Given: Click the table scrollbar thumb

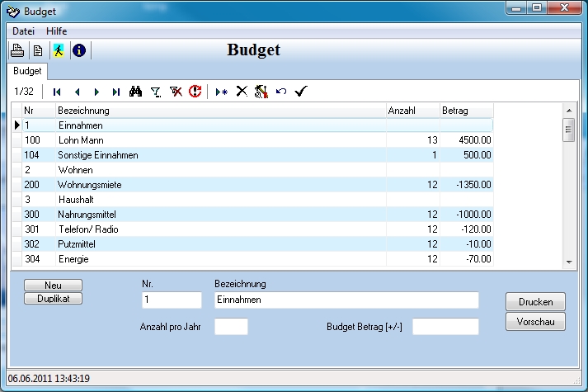Looking at the screenshot, I should click(x=569, y=130).
